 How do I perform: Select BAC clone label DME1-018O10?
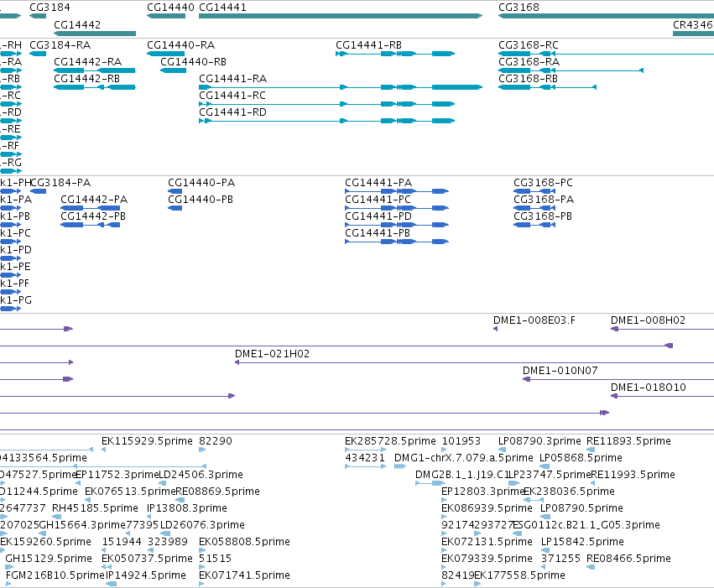tap(649, 388)
